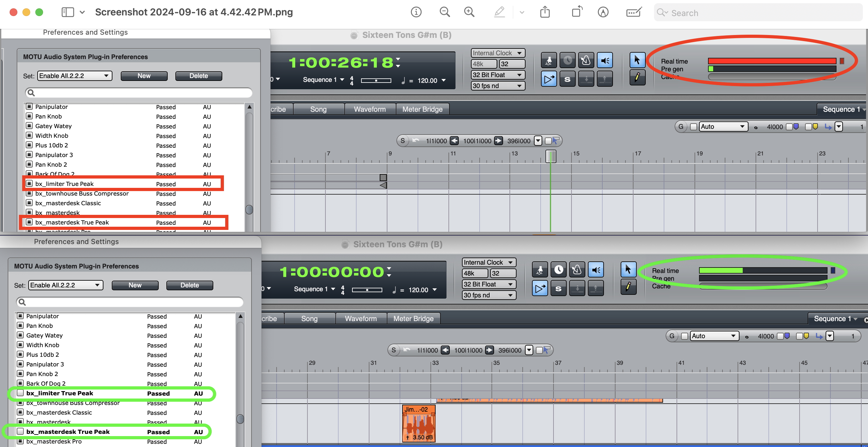The height and width of the screenshot is (447, 868).
Task: Click the countoff clock icon in upper screenshot
Action: point(567,60)
